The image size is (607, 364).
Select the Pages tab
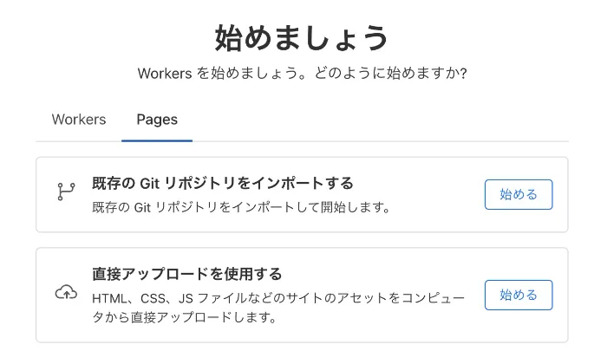click(157, 120)
